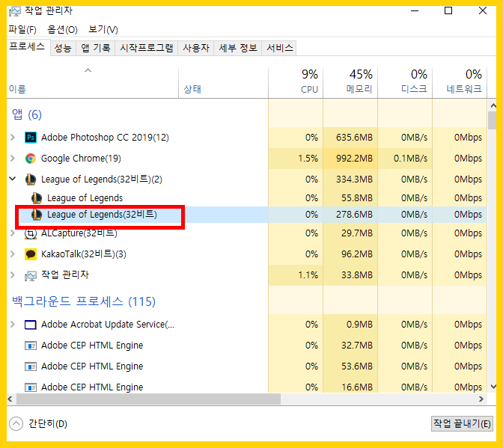Click the vertical scrollbar up arrow
503x448 pixels.
(x=493, y=105)
